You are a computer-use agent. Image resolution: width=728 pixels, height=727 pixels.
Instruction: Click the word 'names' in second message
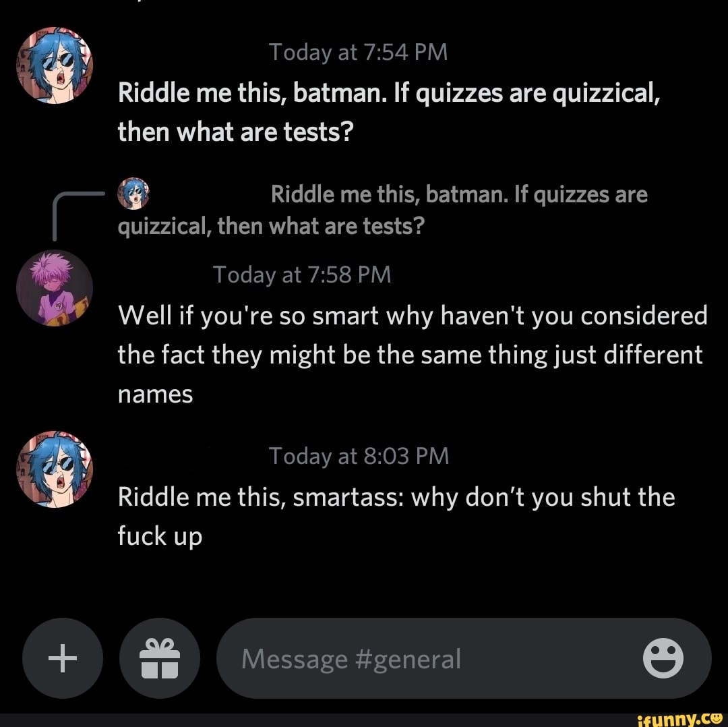(x=155, y=395)
